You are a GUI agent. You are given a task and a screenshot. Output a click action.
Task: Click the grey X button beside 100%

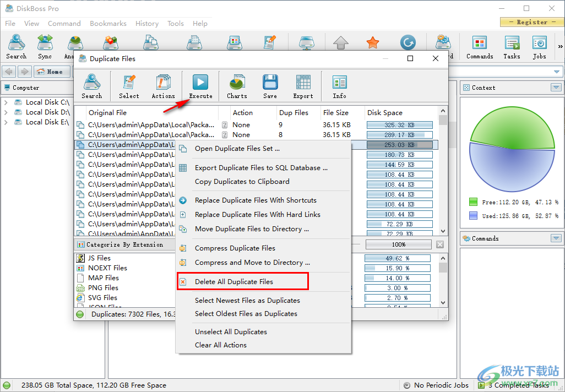(440, 244)
